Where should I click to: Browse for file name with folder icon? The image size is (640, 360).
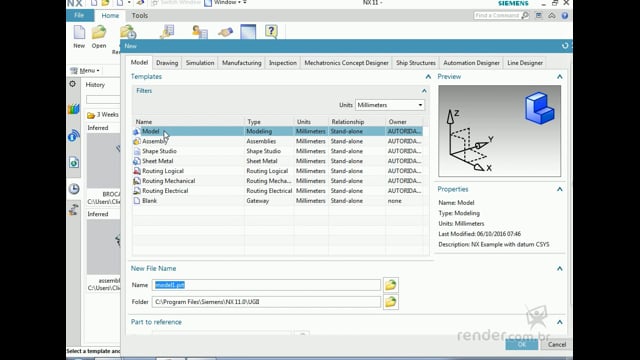click(x=391, y=285)
